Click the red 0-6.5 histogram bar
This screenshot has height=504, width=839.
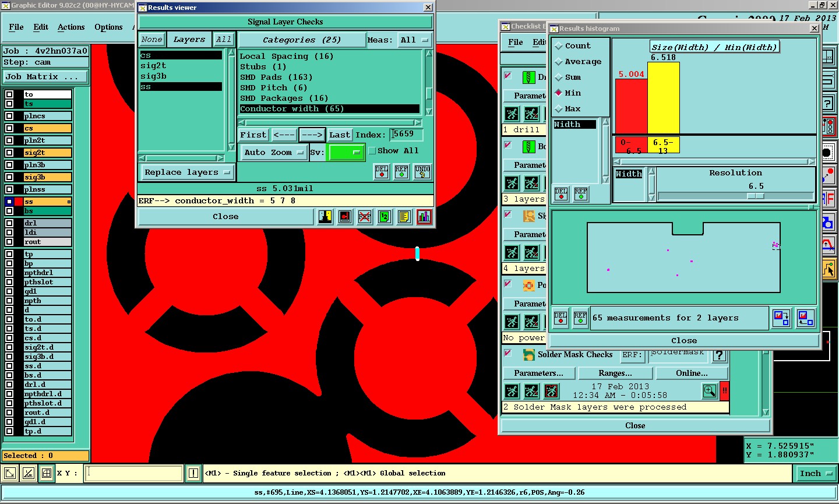click(632, 107)
